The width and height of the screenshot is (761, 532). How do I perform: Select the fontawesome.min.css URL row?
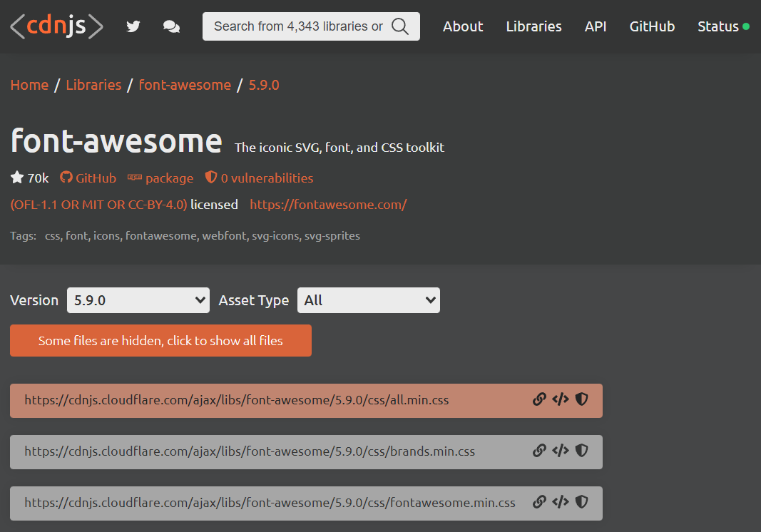coord(306,503)
